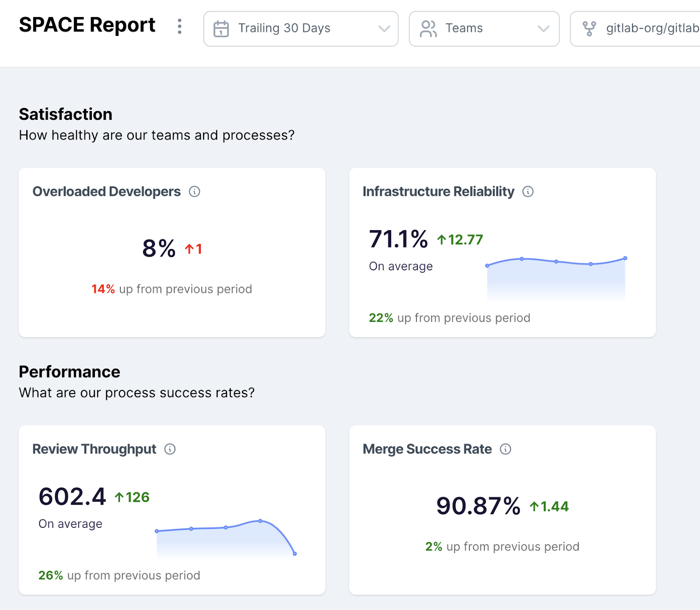Expand the Teams dropdown chevron
This screenshot has width=700, height=610.
click(543, 29)
